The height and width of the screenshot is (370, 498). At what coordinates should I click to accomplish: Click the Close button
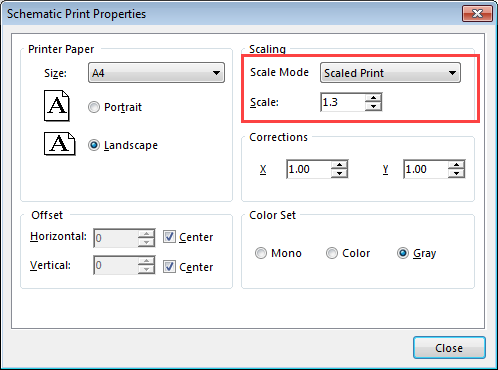click(x=449, y=348)
